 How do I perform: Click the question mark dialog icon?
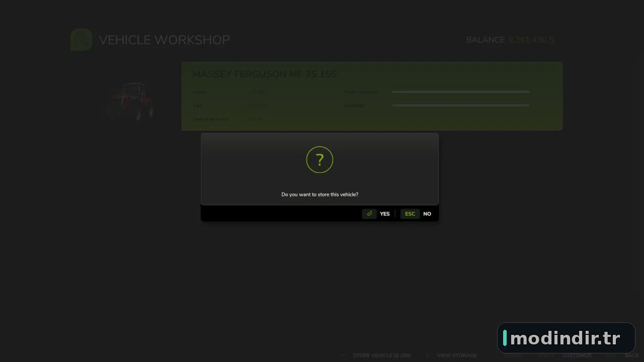point(319,160)
